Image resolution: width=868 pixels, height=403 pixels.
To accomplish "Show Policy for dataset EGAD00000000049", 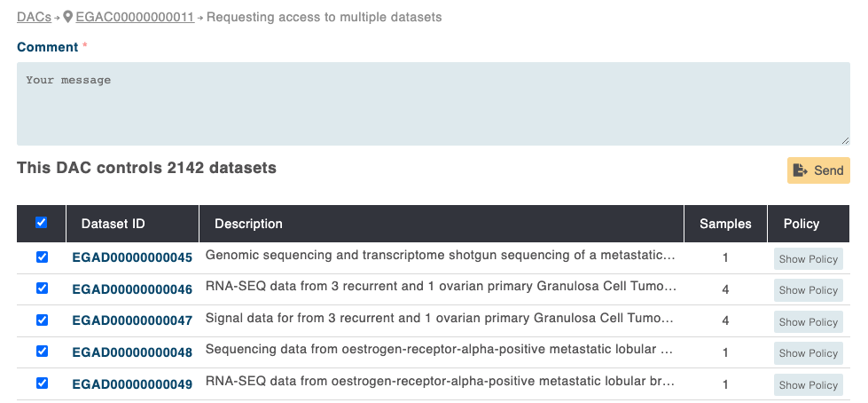I will tap(808, 385).
